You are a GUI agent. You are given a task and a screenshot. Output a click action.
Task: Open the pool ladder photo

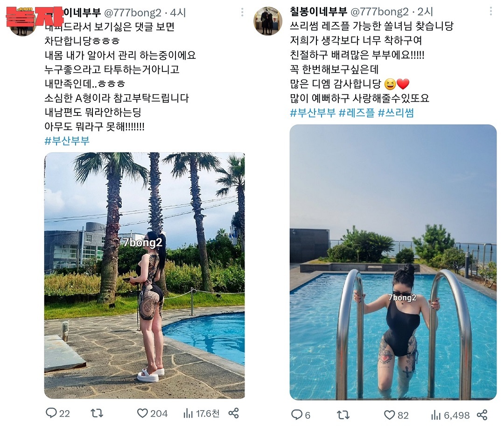coord(393,262)
